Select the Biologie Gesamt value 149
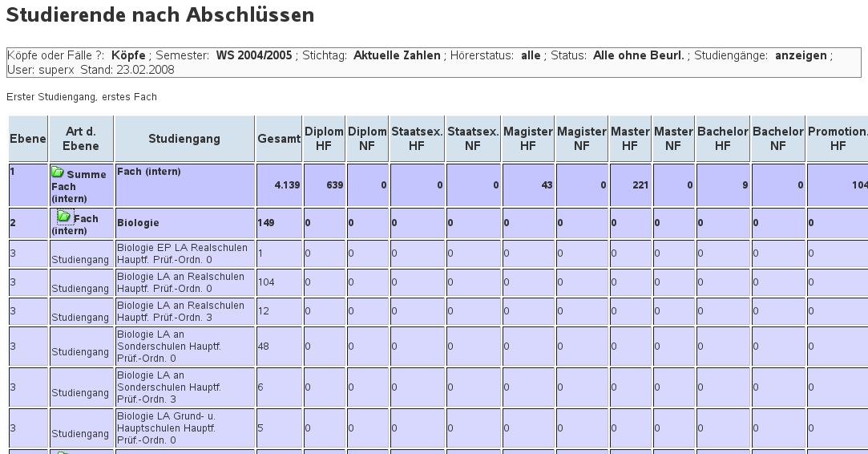Image resolution: width=868 pixels, height=454 pixels. [x=266, y=223]
